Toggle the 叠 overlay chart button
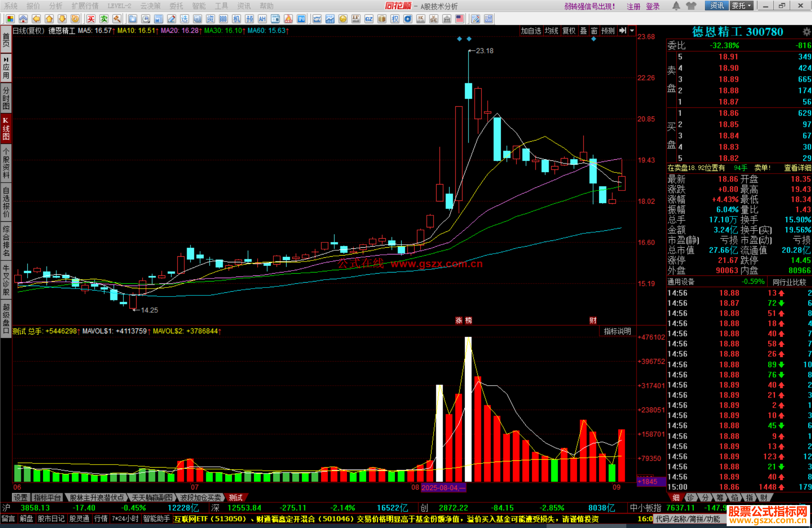Image resolution: width=812 pixels, height=528 pixels. coord(583,31)
